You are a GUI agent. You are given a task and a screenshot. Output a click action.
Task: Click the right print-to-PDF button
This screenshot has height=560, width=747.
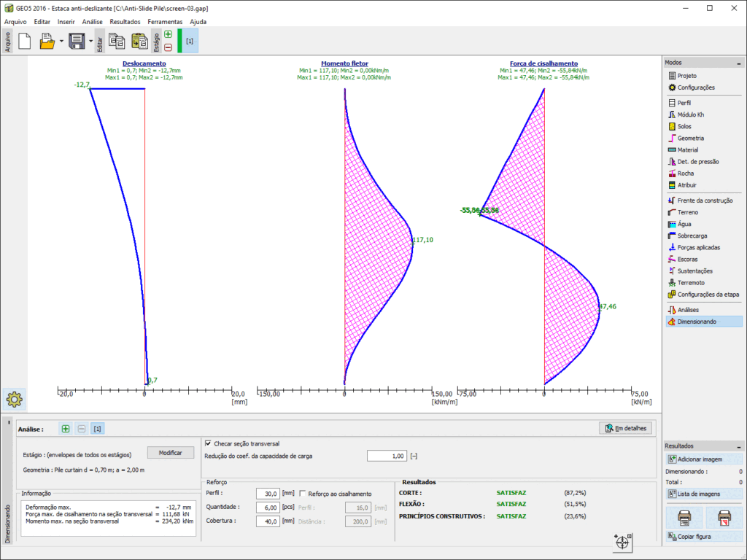[x=724, y=518]
